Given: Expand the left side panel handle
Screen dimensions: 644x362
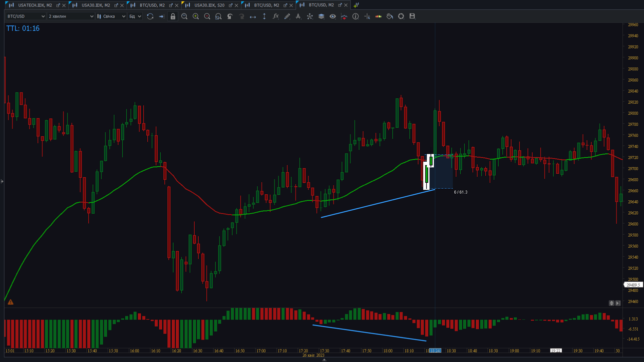Looking at the screenshot, I should coord(2,181).
